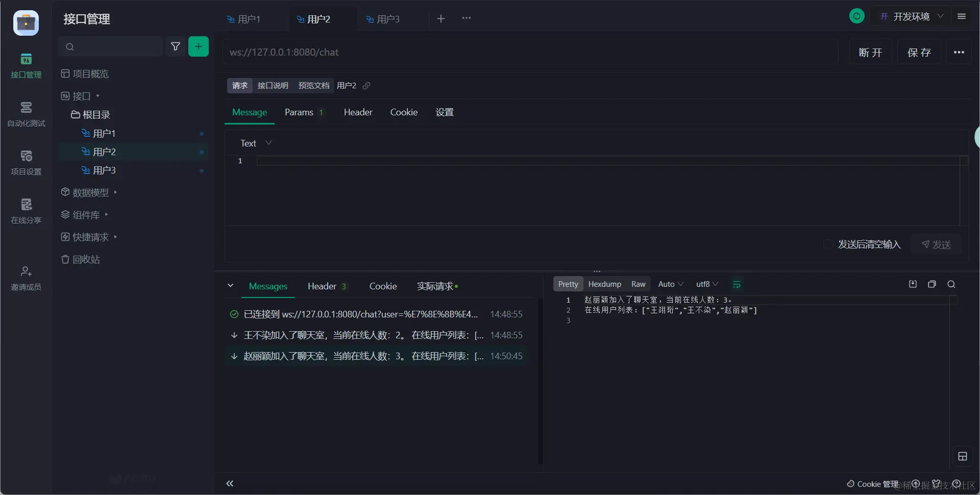Expand the 组件库 section
This screenshot has height=495, width=980.
85,215
